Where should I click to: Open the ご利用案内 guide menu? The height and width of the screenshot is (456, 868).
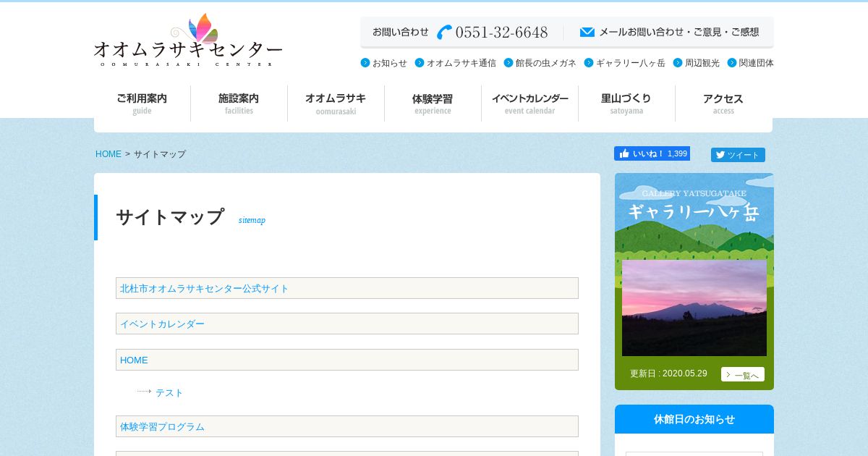(142, 104)
